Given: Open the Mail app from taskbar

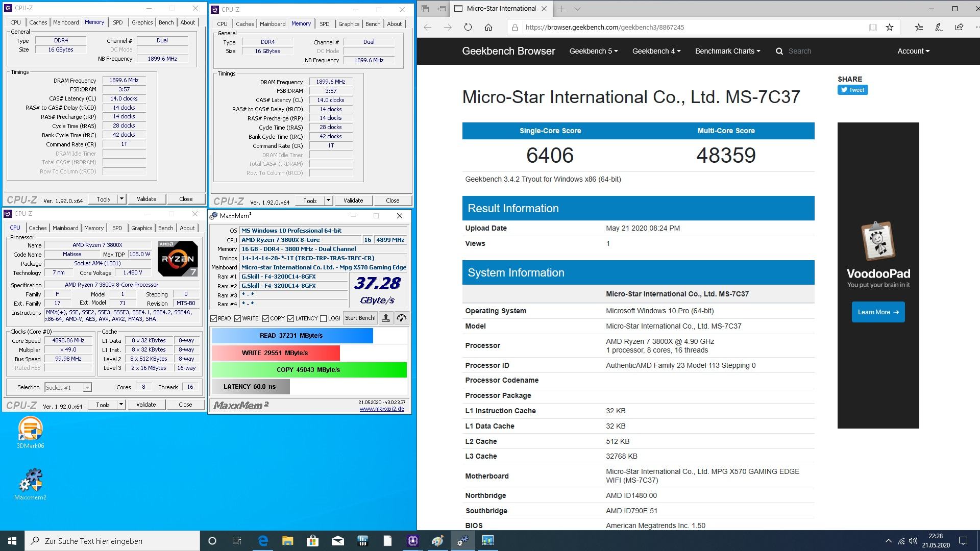Looking at the screenshot, I should click(337, 541).
